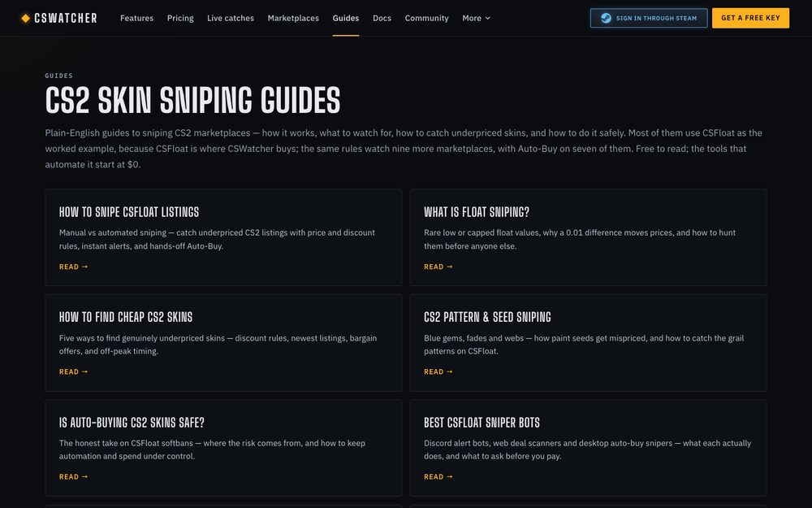812x508 pixels.
Task: Open the Pricing nav item
Action: (x=180, y=18)
